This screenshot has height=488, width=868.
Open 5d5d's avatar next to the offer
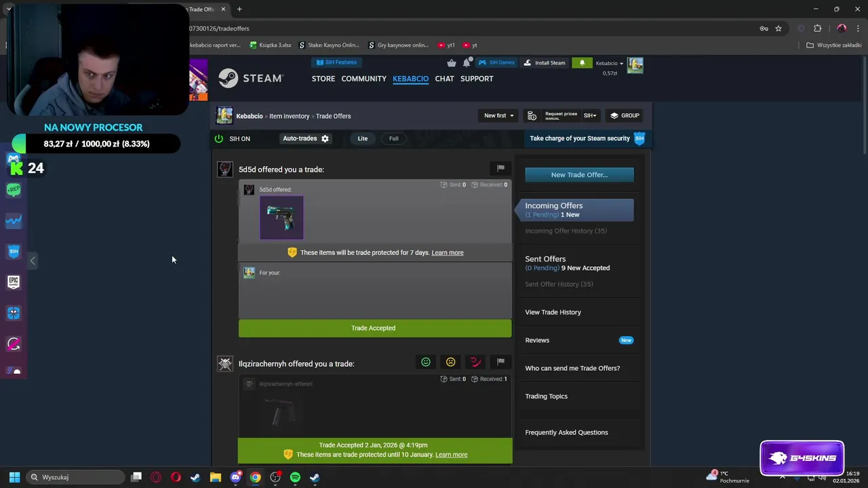tap(224, 169)
